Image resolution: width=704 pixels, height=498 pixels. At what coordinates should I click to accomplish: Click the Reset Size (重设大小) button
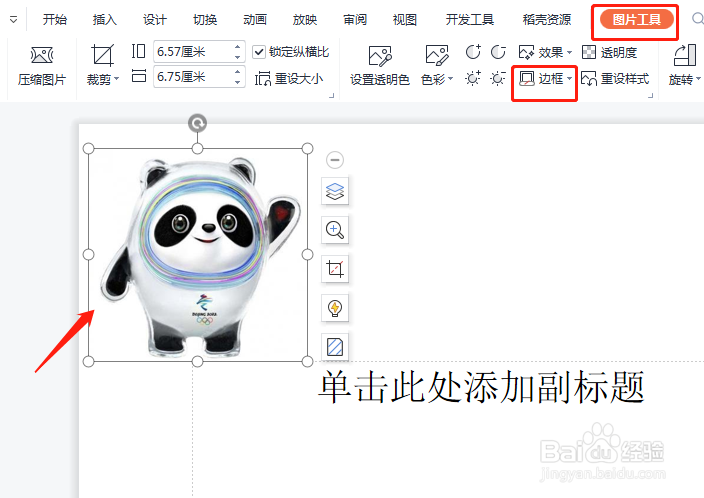pos(289,79)
